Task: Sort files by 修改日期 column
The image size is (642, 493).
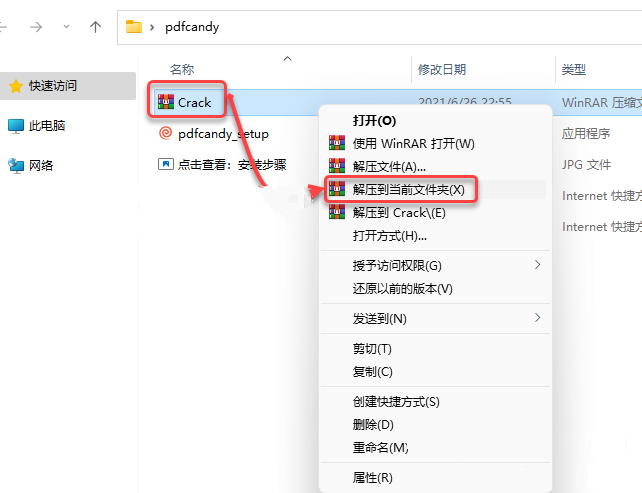Action: [x=442, y=70]
